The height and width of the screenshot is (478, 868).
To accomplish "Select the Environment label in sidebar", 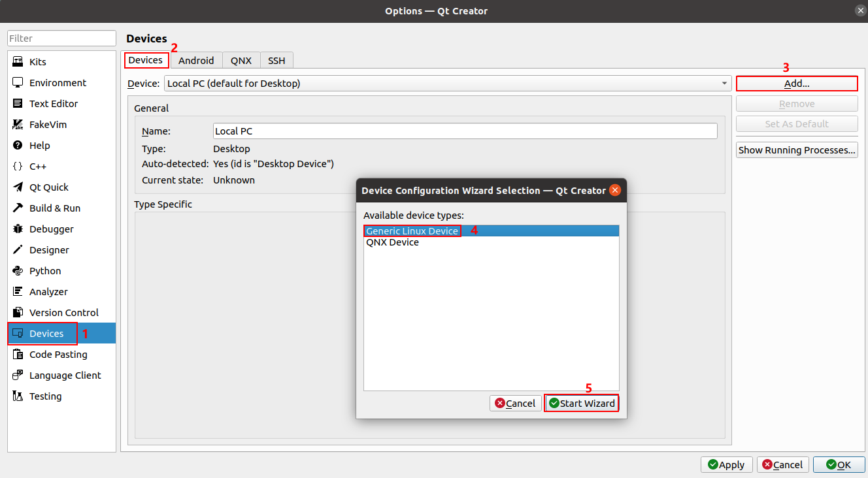I will click(58, 83).
